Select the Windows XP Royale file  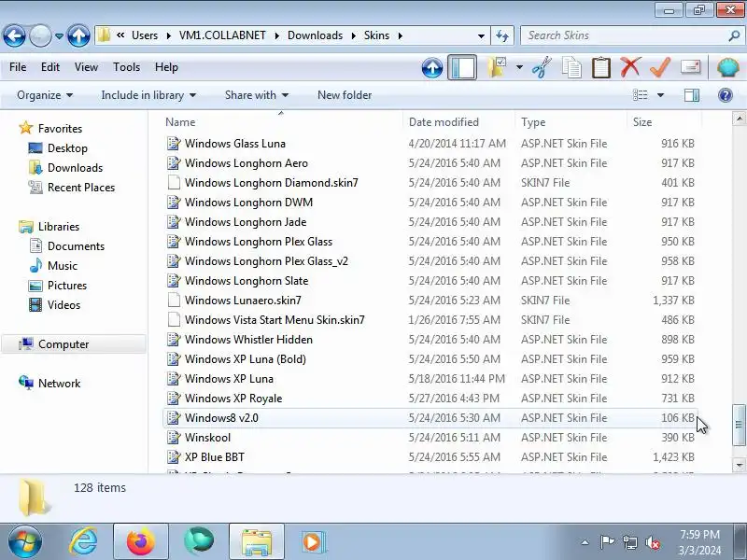[x=430, y=399]
